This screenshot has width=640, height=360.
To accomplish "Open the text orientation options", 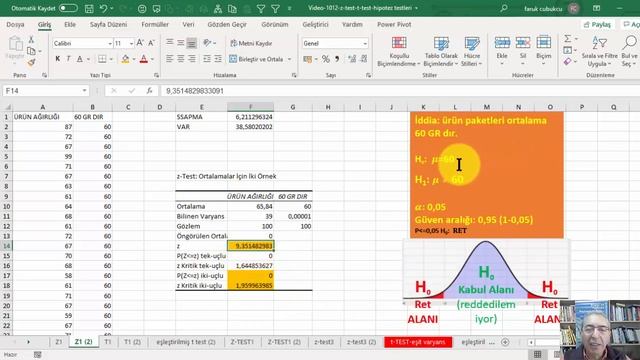I will pos(209,43).
